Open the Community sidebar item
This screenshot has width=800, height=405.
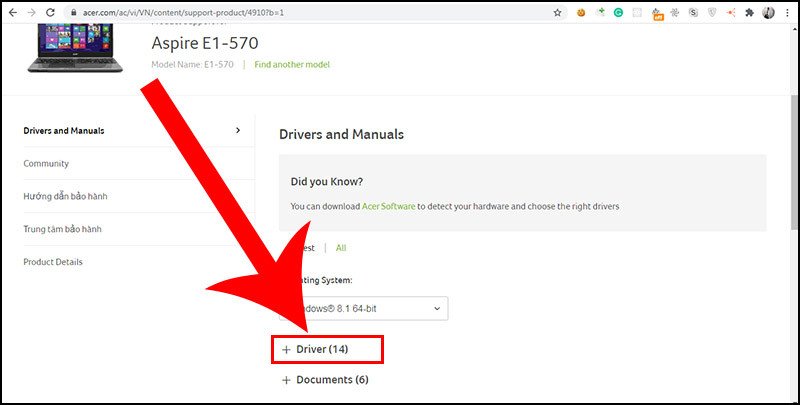46,163
